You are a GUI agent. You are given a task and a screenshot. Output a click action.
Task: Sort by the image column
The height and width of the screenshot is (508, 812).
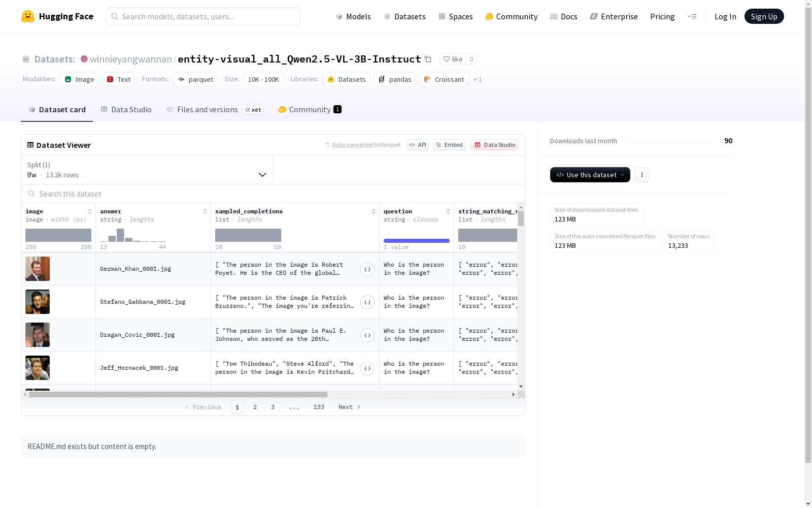pos(90,211)
